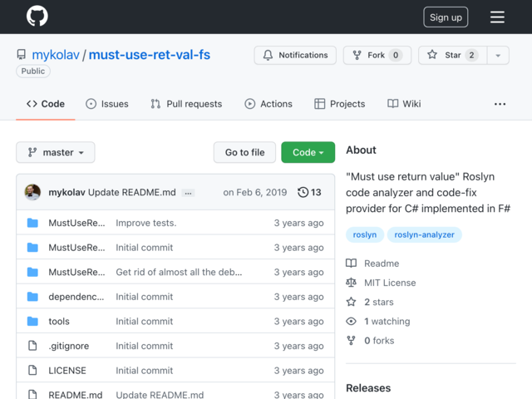Fork the repository

[377, 56]
